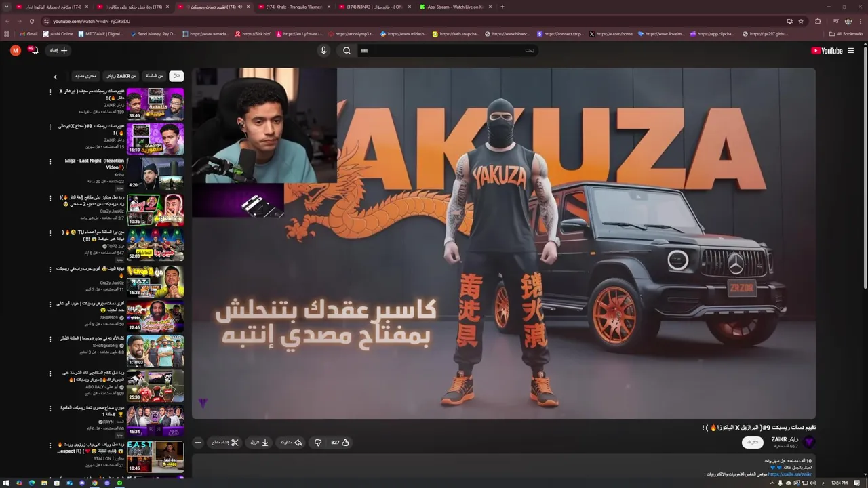
Task: Open the salla.sa/zaikr link in description
Action: [789, 474]
